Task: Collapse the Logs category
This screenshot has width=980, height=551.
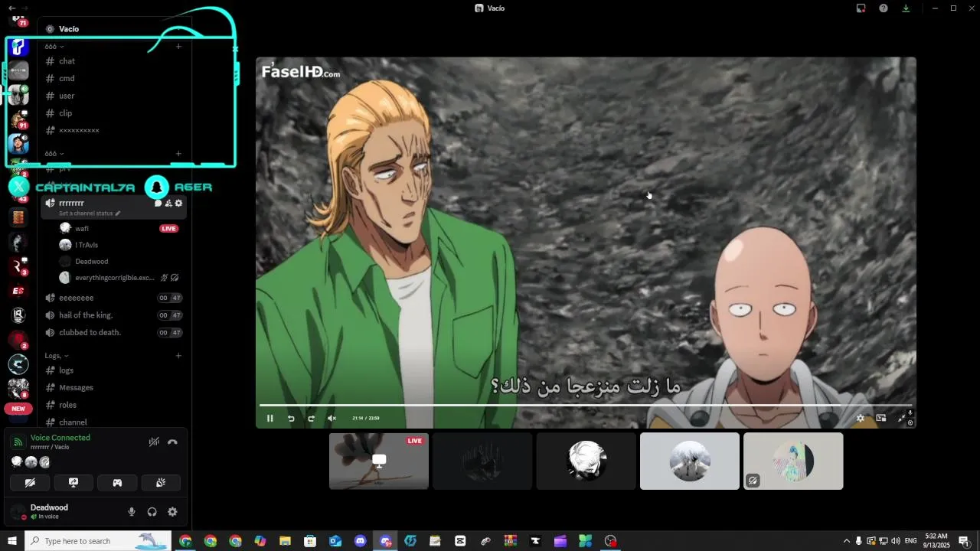Action: tap(56, 356)
